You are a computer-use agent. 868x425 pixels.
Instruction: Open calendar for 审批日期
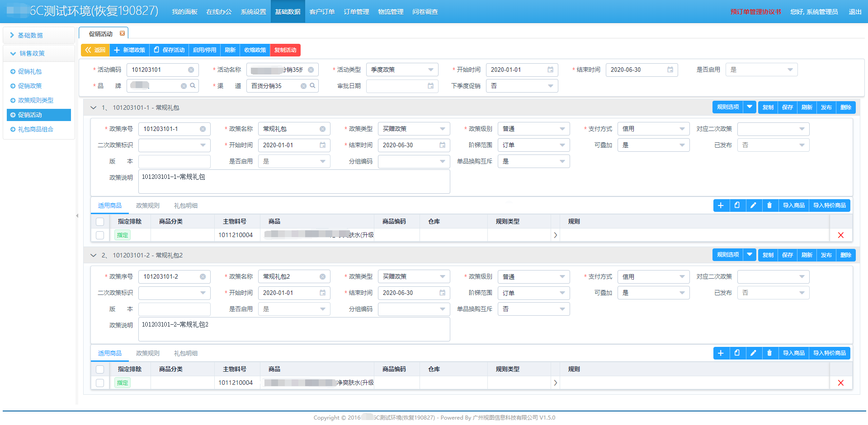(x=430, y=86)
